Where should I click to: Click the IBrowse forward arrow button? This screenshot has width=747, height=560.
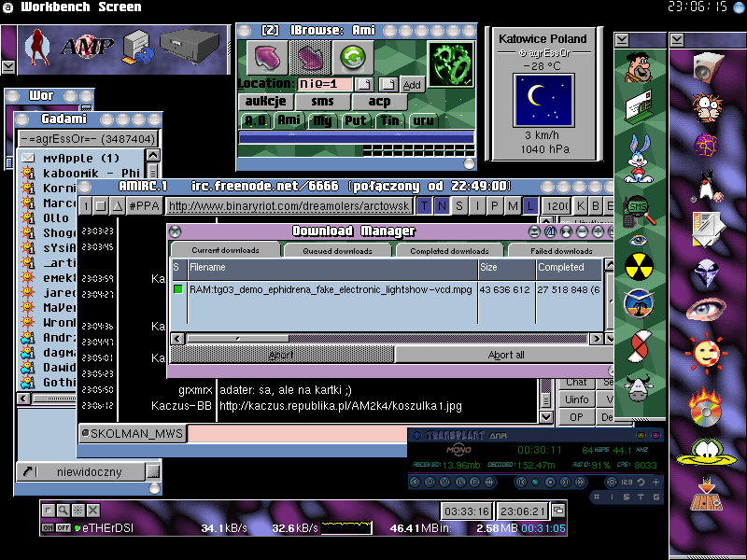pyautogui.click(x=310, y=58)
